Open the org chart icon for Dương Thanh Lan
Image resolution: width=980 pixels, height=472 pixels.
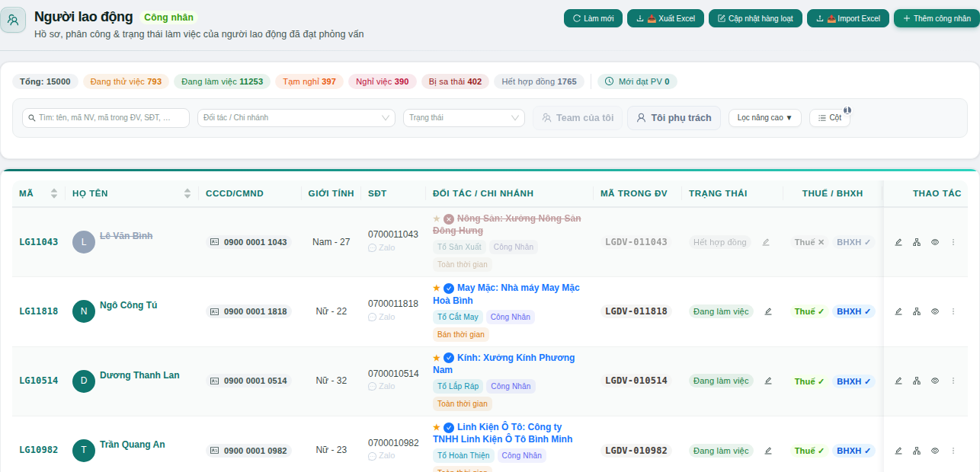tap(917, 381)
